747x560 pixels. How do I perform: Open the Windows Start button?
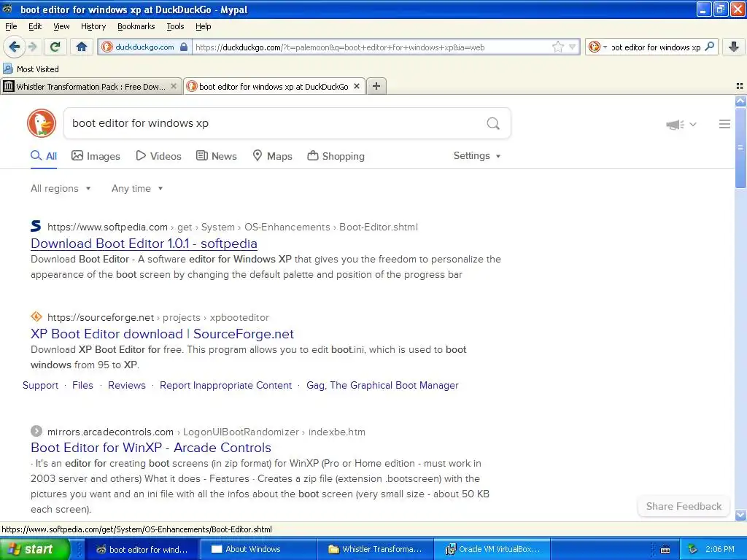click(x=34, y=550)
